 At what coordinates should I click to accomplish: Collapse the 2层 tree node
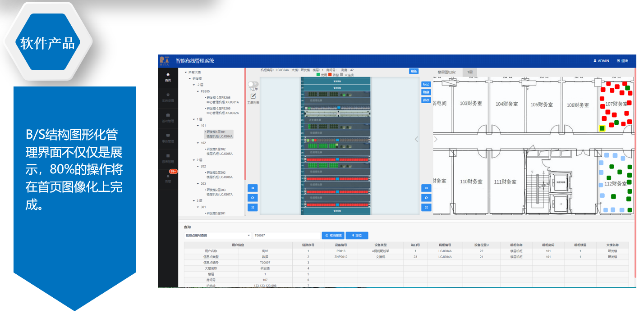193,160
